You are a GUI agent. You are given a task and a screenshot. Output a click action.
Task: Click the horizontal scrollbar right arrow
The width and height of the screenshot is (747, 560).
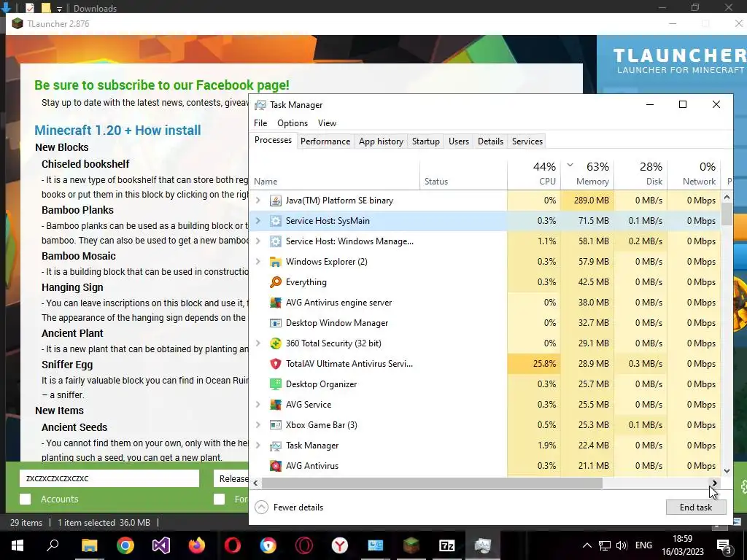[714, 483]
